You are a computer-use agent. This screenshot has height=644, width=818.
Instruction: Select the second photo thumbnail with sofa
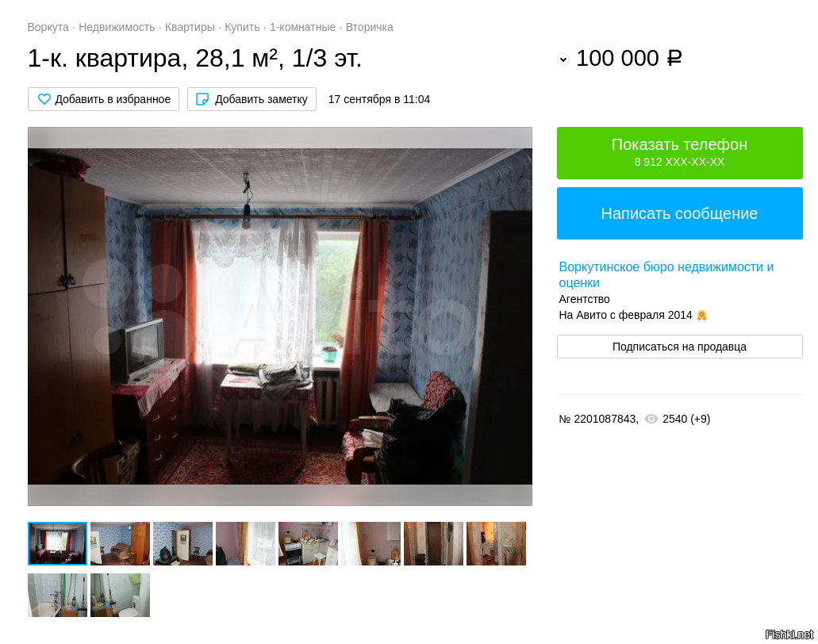[x=120, y=543]
